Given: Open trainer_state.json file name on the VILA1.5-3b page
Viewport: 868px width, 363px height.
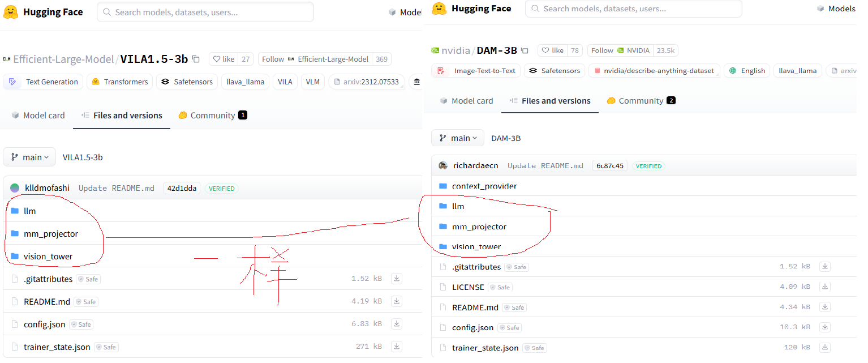Looking at the screenshot, I should pyautogui.click(x=57, y=347).
